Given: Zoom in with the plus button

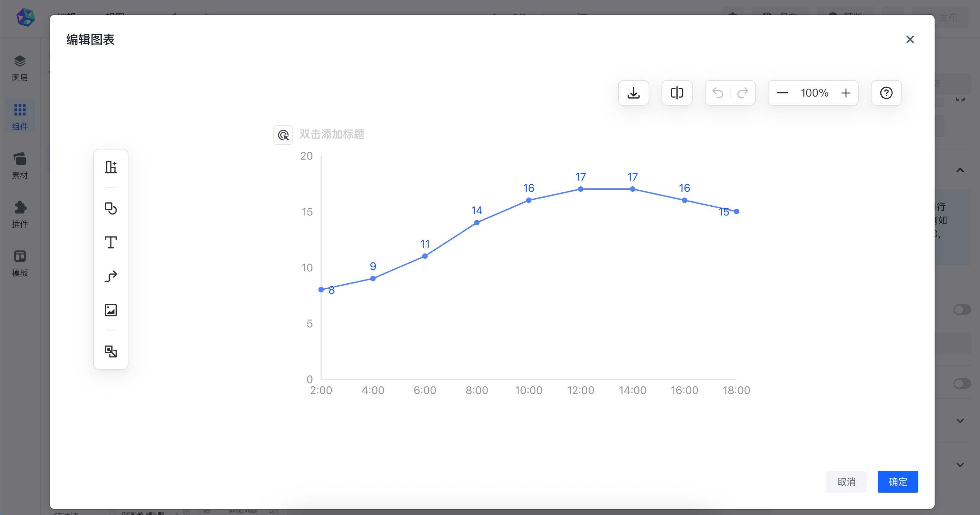Looking at the screenshot, I should click(846, 93).
